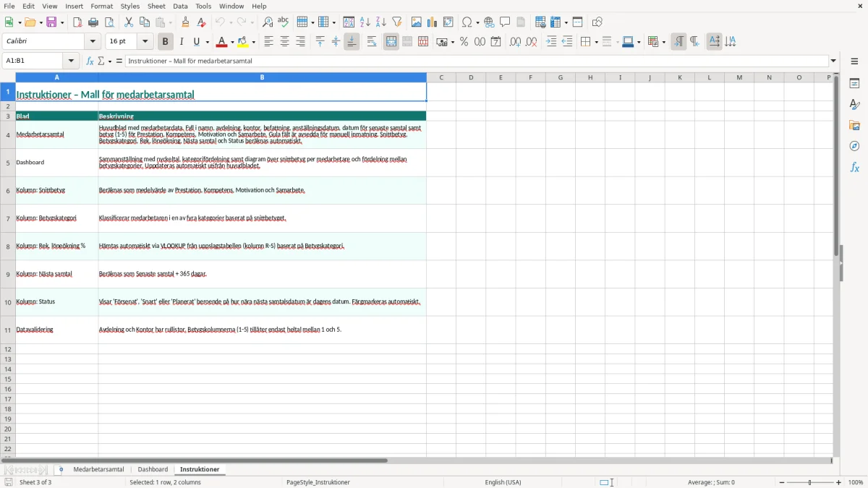This screenshot has height=488, width=868.
Task: Open Sidebar Properties panel icon
Action: 855,83
